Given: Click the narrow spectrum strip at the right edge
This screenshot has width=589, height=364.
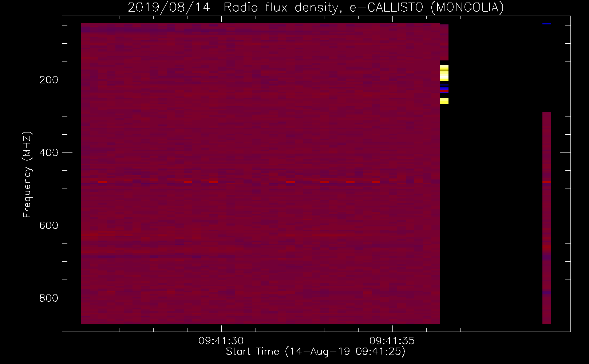Looking at the screenshot, I should coord(546,218).
